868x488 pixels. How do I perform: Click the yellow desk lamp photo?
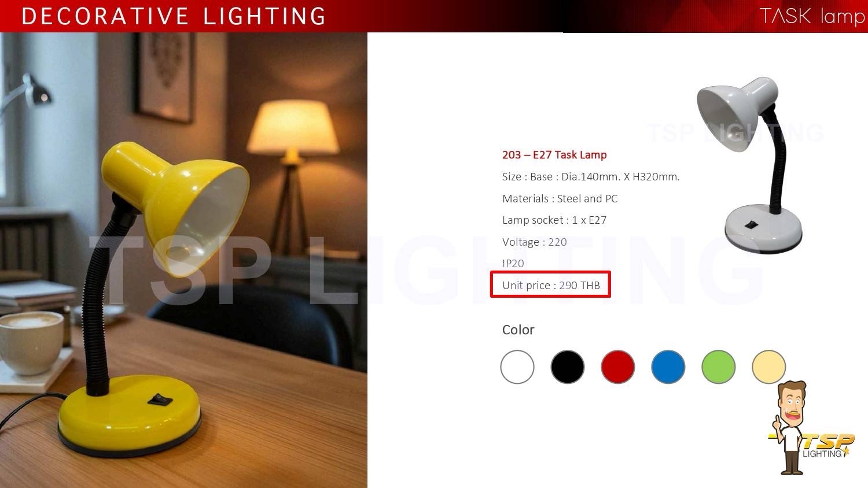click(x=183, y=260)
